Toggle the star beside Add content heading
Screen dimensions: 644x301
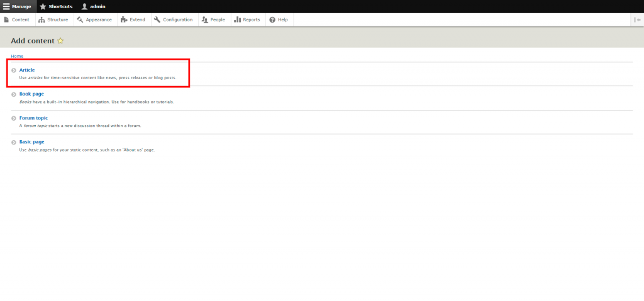click(60, 41)
